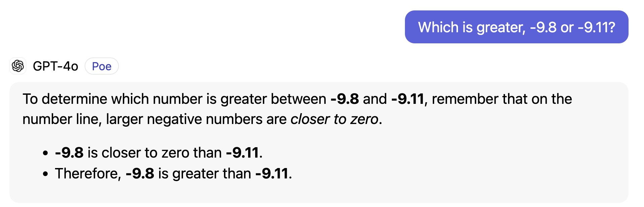This screenshot has width=644, height=207.
Task: Click the second bullet point marker
Action: pyautogui.click(x=46, y=174)
